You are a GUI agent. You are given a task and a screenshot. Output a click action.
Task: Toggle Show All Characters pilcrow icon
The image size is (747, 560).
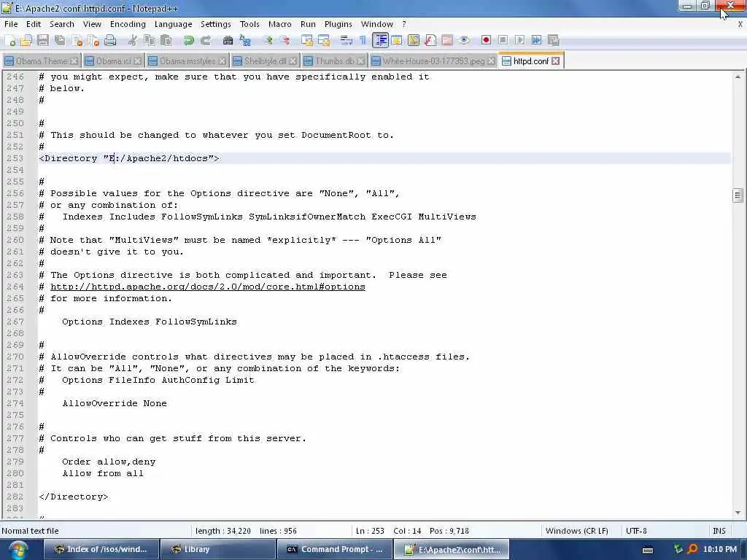(x=363, y=41)
